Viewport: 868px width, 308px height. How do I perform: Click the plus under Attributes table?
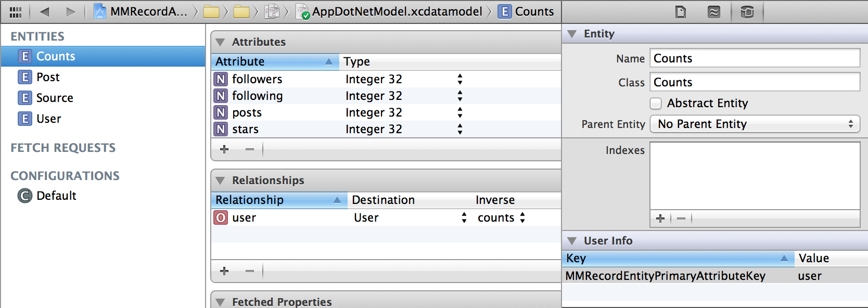click(x=224, y=149)
